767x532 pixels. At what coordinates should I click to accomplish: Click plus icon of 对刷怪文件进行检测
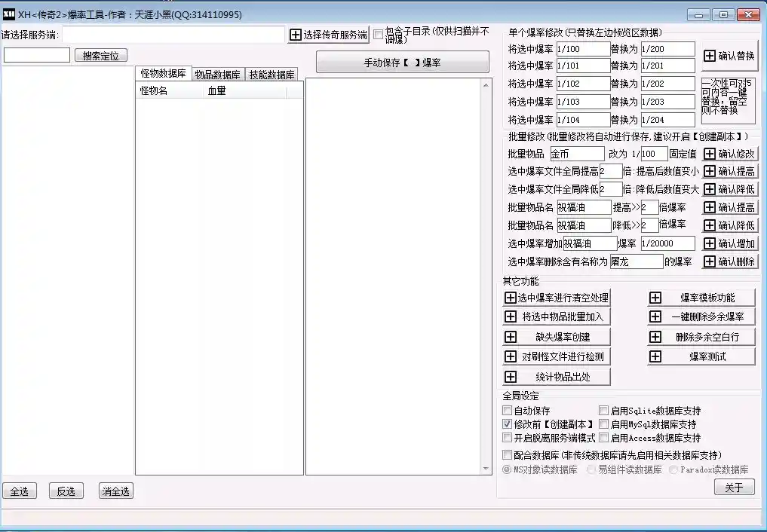coord(510,356)
